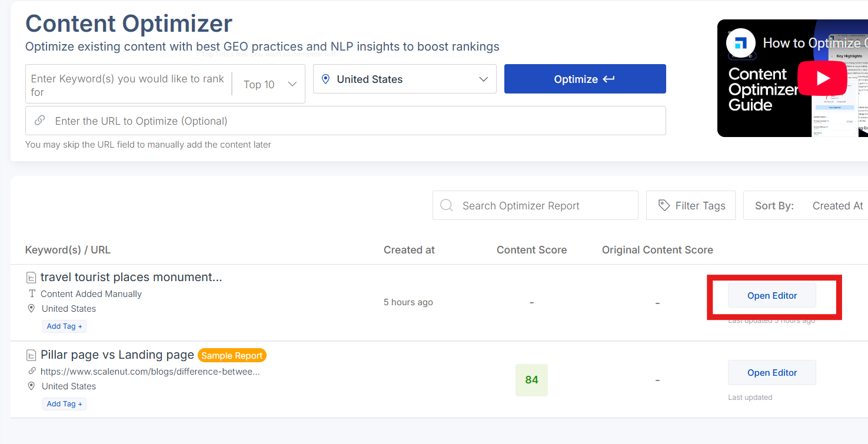Click the magnifier icon in search report box
This screenshot has width=868, height=444.
pos(447,205)
